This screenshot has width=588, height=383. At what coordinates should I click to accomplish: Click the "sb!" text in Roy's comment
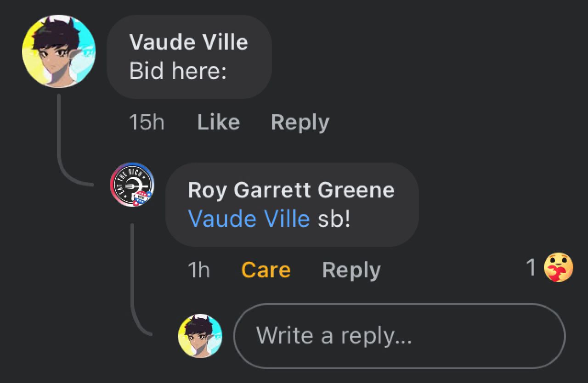[334, 219]
